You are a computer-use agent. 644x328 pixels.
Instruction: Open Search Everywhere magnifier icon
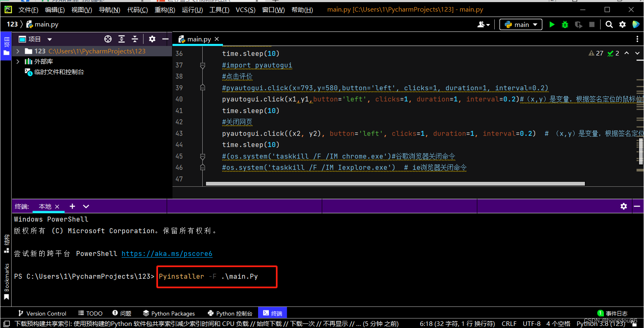609,24
